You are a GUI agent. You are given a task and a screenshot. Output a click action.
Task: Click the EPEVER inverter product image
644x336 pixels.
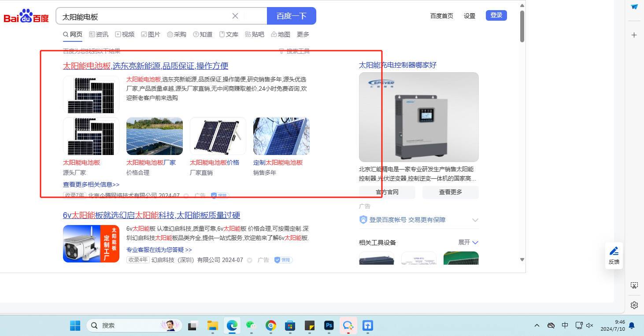pos(419,117)
